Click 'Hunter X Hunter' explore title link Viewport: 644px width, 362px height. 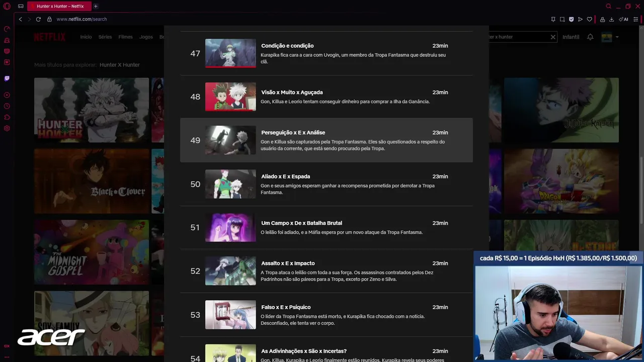point(120,65)
